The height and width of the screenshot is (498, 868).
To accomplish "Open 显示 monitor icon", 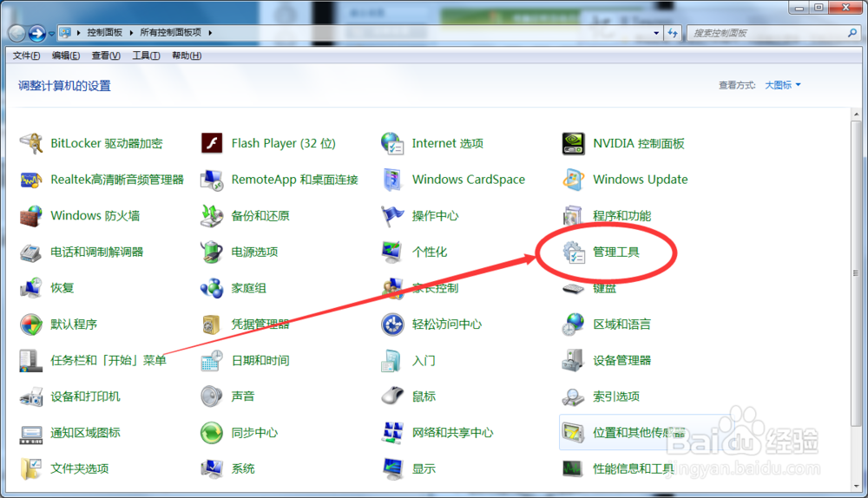I will 392,469.
